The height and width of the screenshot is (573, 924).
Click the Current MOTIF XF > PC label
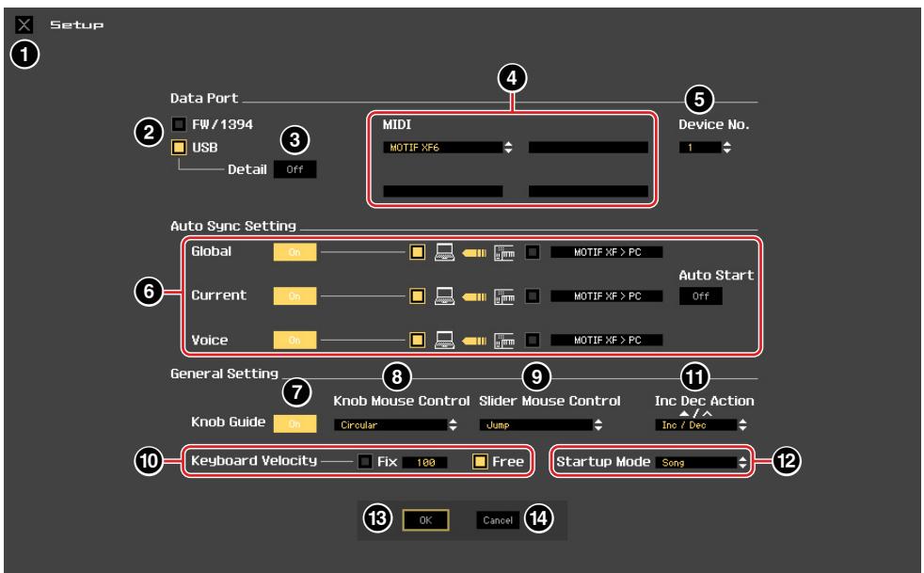click(607, 296)
